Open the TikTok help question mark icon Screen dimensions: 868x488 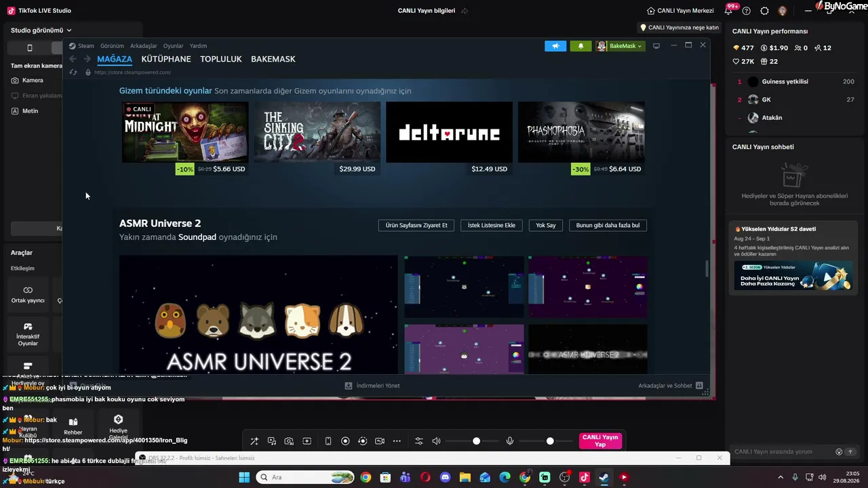747,11
